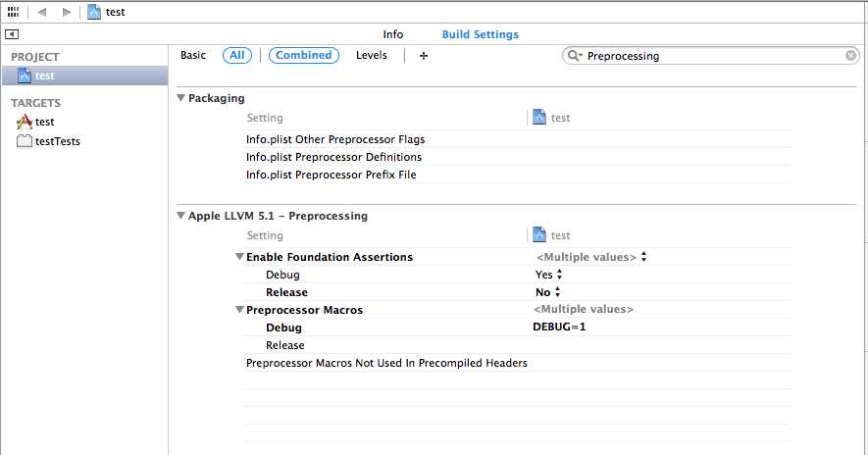The height and width of the screenshot is (455, 868).
Task: Click the search field containing Preprocessing
Action: (x=711, y=55)
